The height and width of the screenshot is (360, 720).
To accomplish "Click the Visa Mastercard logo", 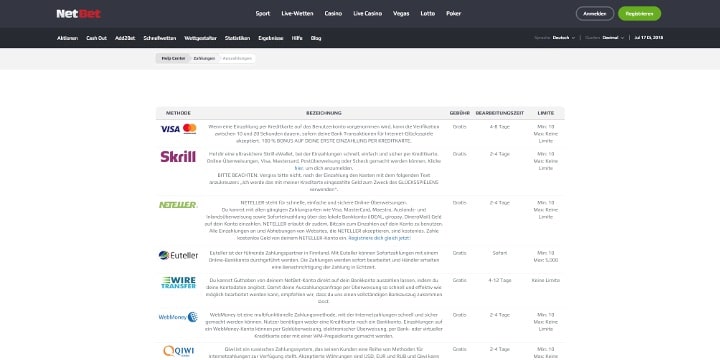I will pyautogui.click(x=178, y=129).
